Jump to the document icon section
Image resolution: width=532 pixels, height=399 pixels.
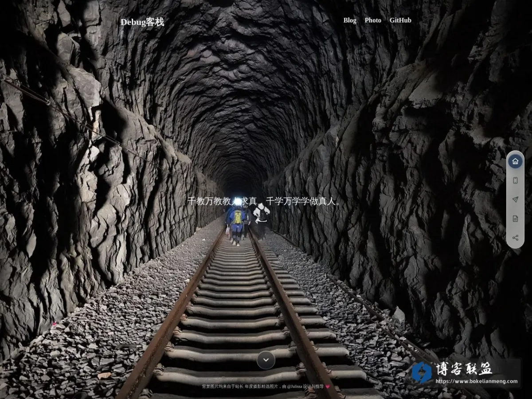point(515,219)
